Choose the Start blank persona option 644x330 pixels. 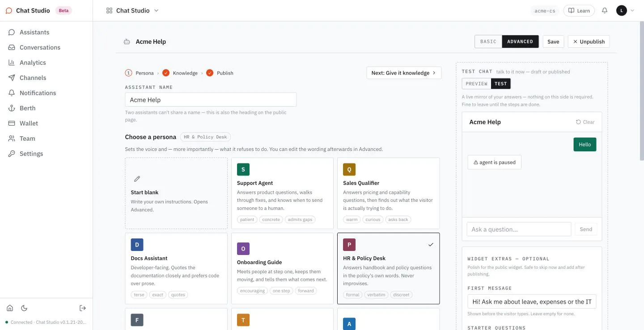coord(176,193)
